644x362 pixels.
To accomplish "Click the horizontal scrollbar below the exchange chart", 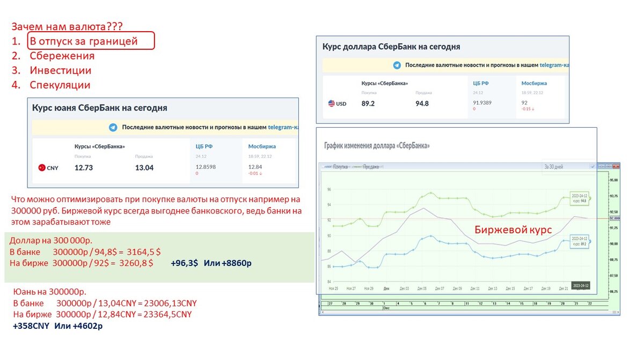I will [469, 313].
